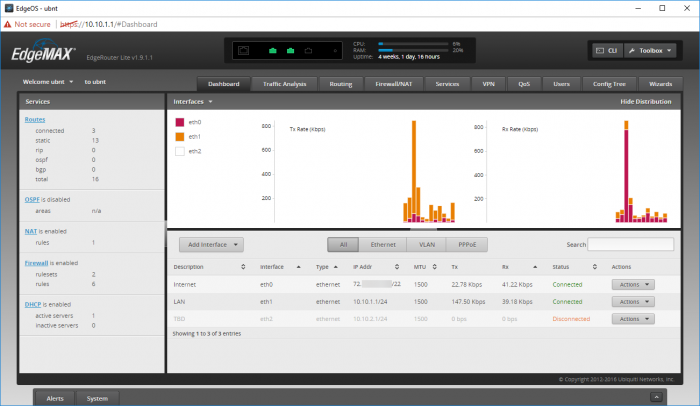Filter interfaces by VLAN

click(x=427, y=245)
